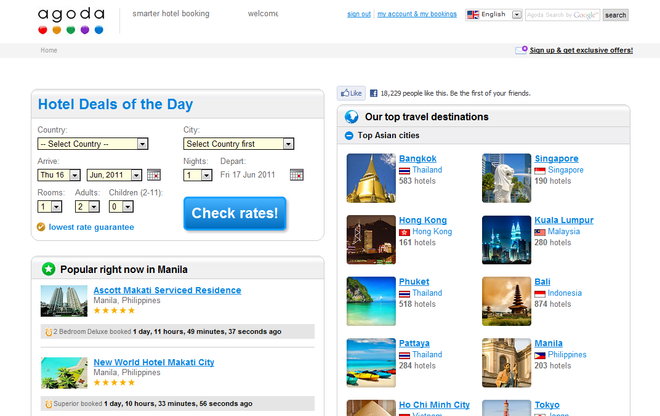Image resolution: width=660 pixels, height=416 pixels.
Task: Collapse the Top Asian cities section
Action: [348, 135]
